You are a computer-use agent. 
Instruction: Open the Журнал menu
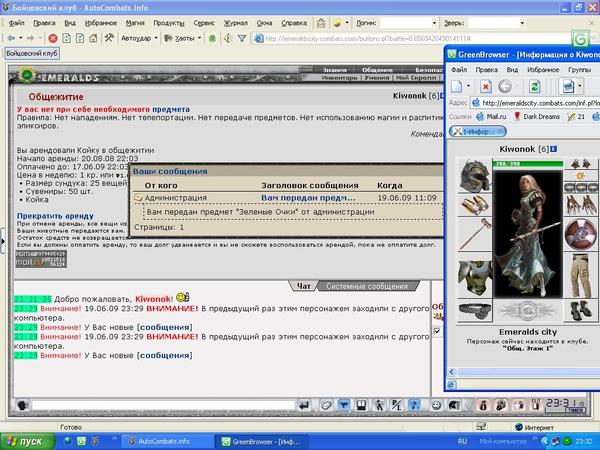[236, 23]
